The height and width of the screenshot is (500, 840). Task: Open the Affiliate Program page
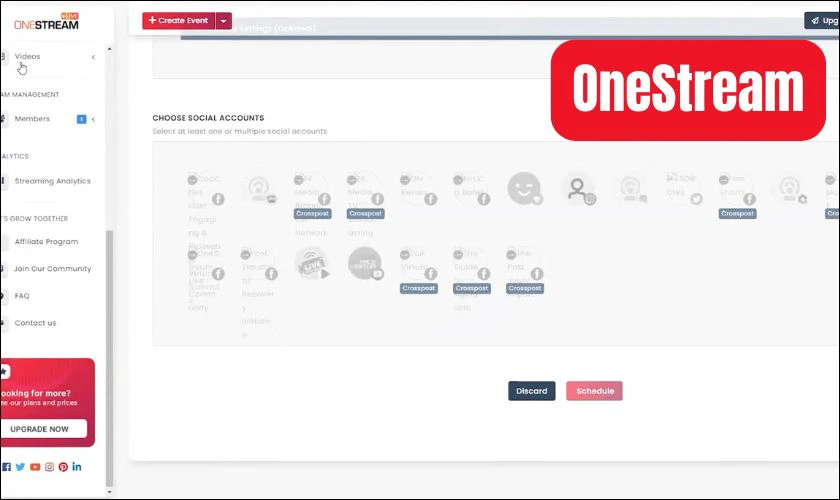[46, 242]
